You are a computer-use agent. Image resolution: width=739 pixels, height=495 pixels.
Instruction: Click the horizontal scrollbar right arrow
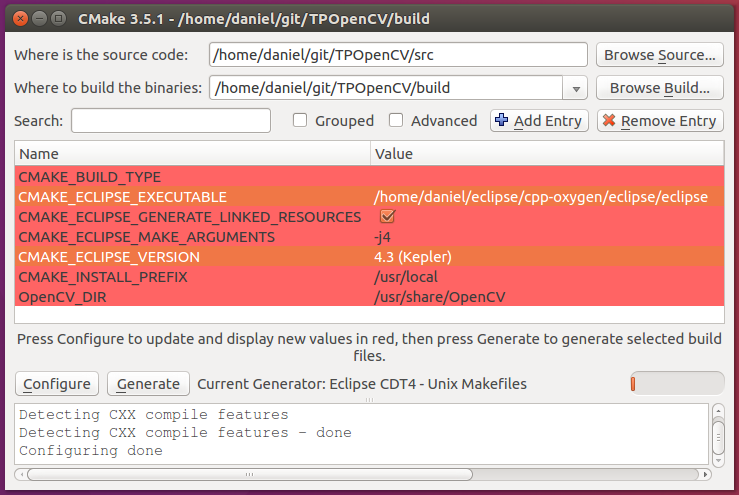(705, 474)
